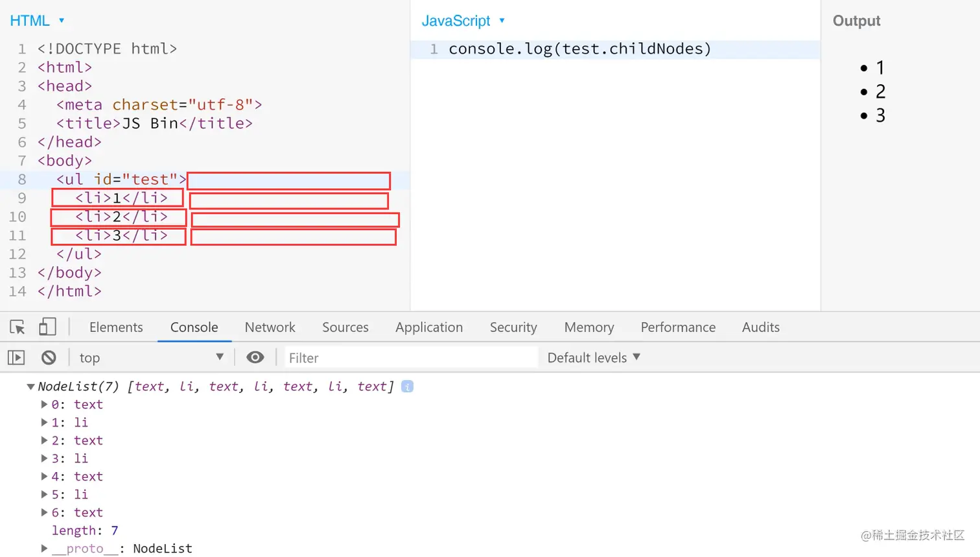This screenshot has height=557, width=980.
Task: Expand the 5: li node
Action: coord(44,495)
